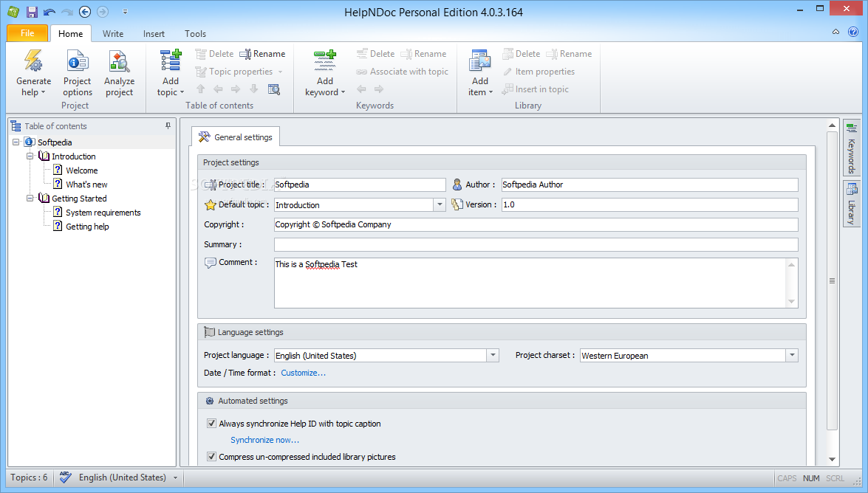Delete library item button

coord(522,54)
